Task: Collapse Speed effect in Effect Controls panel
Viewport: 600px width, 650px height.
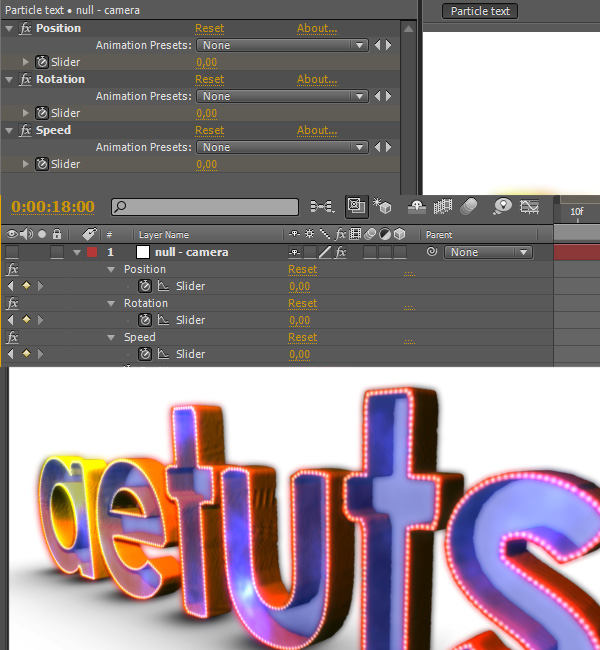Action: (9, 131)
